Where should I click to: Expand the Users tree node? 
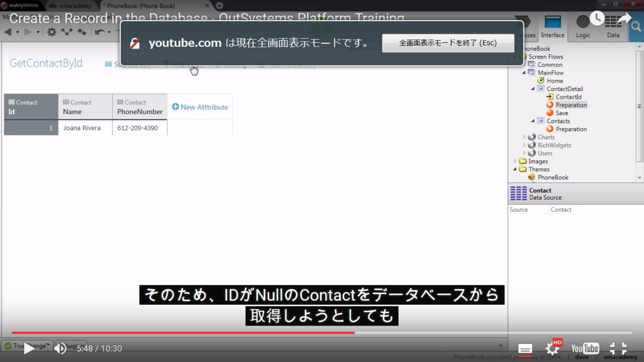524,153
